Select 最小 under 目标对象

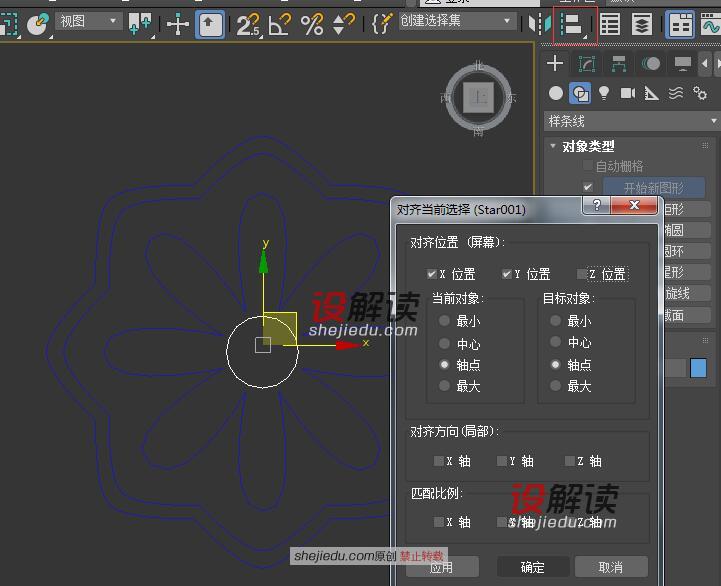click(555, 321)
